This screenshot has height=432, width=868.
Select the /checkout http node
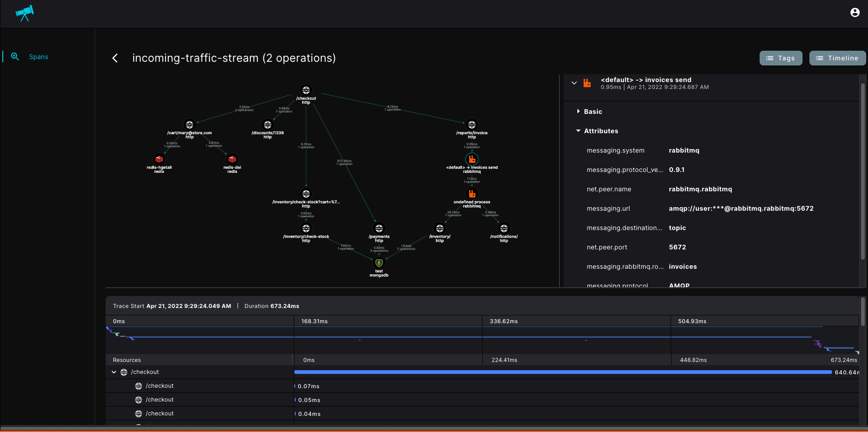click(x=306, y=90)
